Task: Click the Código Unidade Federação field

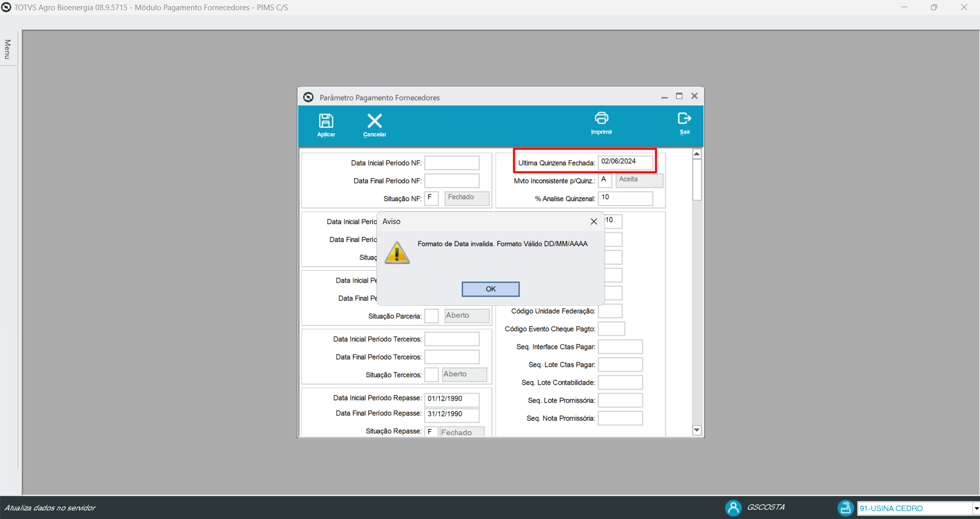Action: (610, 311)
